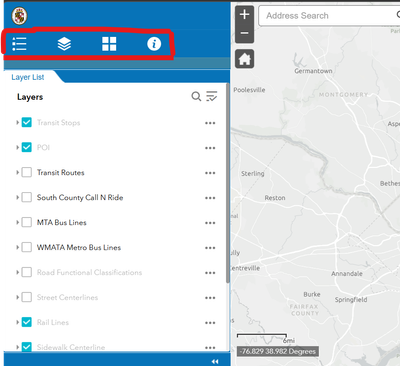Zoom in on the map

[x=244, y=14]
